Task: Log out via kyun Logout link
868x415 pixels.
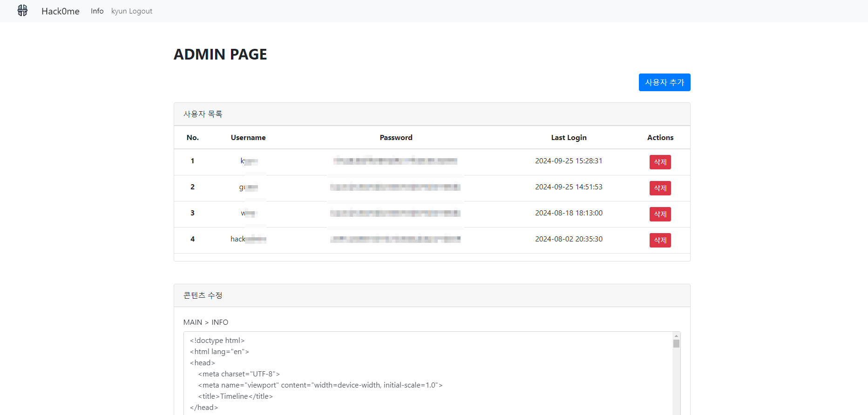Action: (x=132, y=11)
